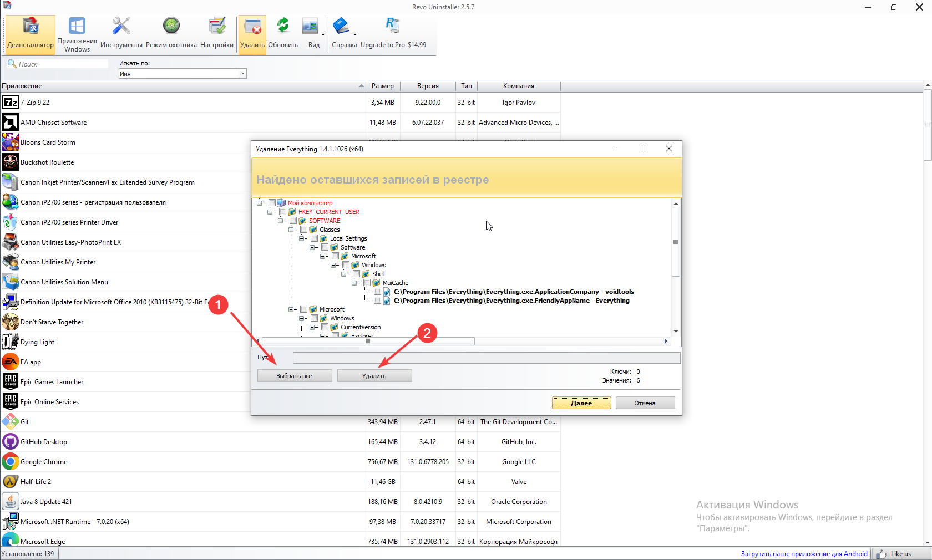Screen dimensions: 932x560
Task: Sort by Компания column header
Action: click(519, 86)
